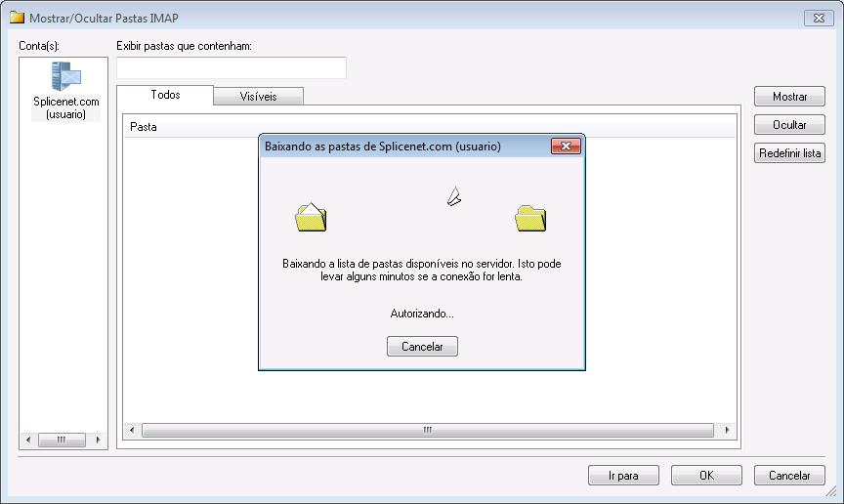Click accounts pane scroll right arrow

coord(98,440)
